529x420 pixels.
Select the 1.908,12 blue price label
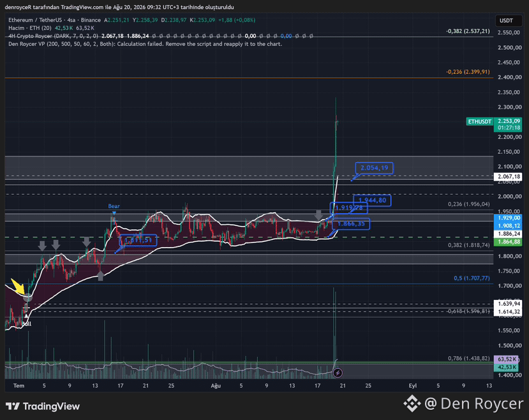pyautogui.click(x=508, y=226)
